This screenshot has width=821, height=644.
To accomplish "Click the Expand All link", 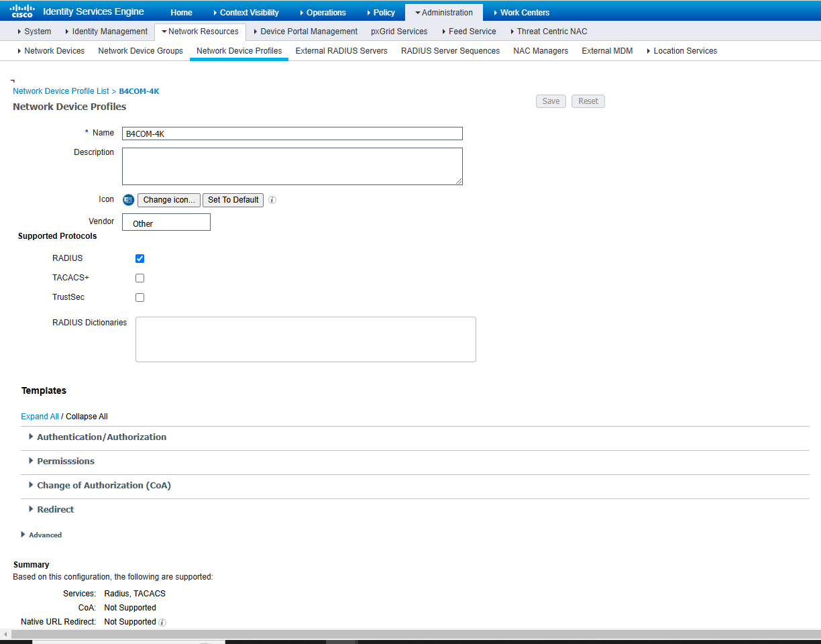I will coord(40,417).
